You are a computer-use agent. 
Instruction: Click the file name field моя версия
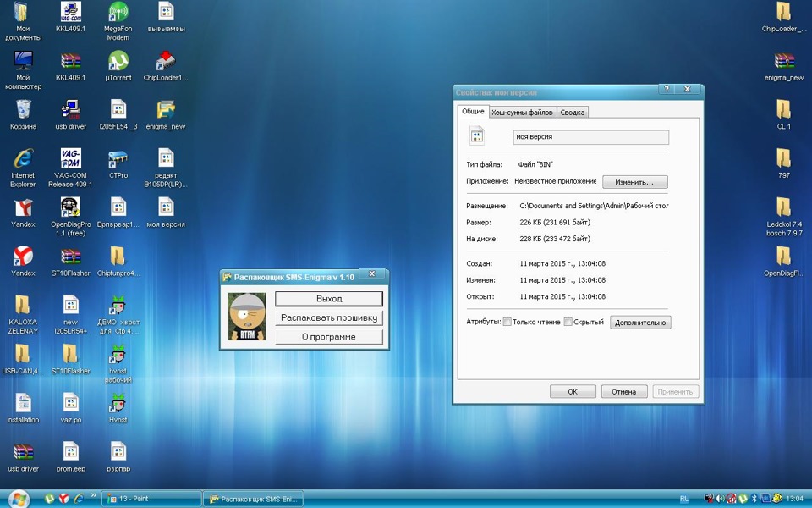[590, 137]
